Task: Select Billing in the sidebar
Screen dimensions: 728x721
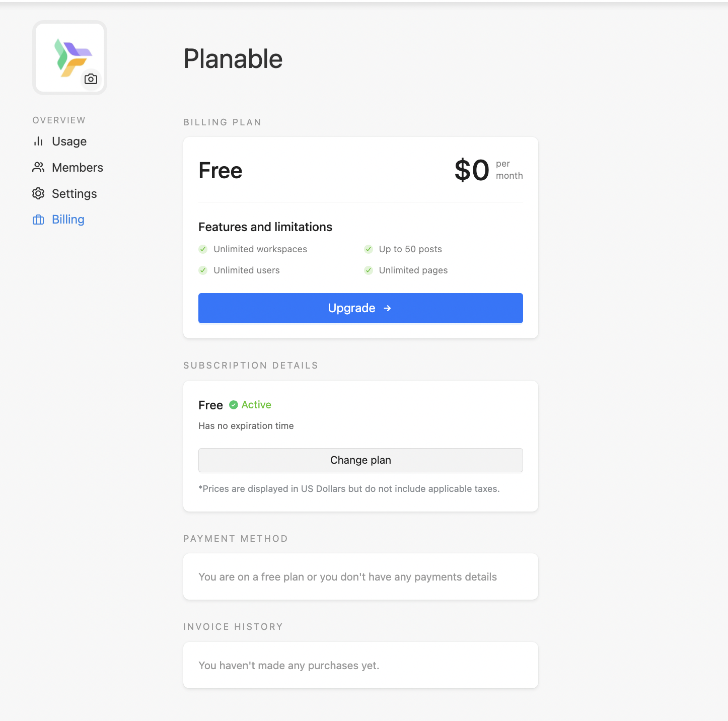Action: (x=68, y=220)
